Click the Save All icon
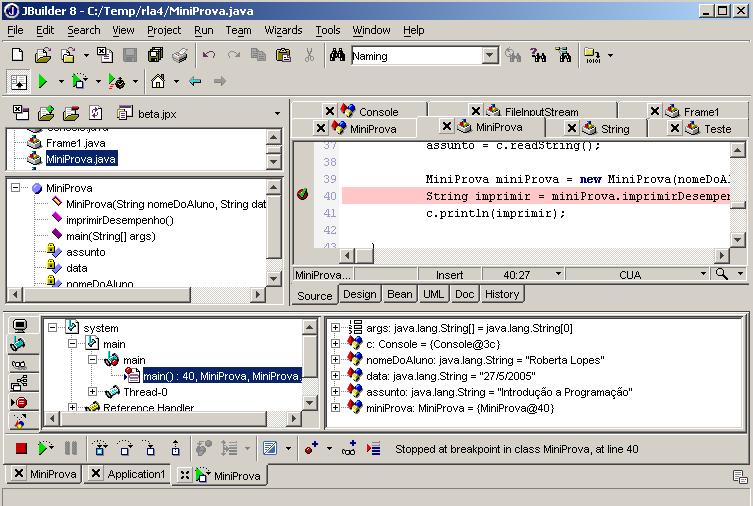The height and width of the screenshot is (506, 753). click(155, 55)
